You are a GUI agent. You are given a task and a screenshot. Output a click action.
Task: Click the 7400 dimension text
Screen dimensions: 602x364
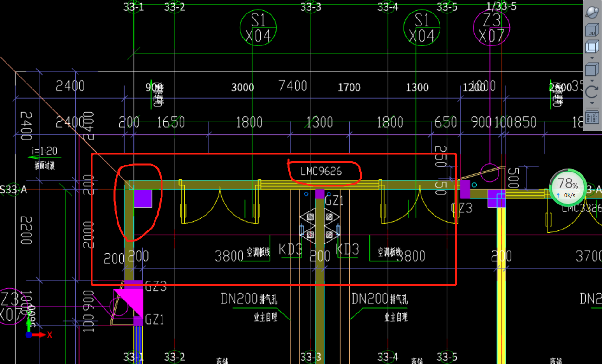292,86
